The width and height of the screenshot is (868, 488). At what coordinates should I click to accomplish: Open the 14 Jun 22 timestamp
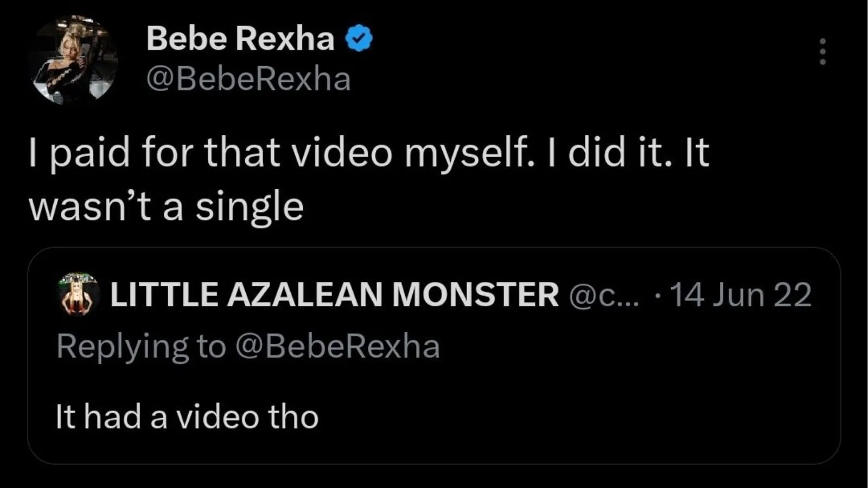(x=741, y=294)
